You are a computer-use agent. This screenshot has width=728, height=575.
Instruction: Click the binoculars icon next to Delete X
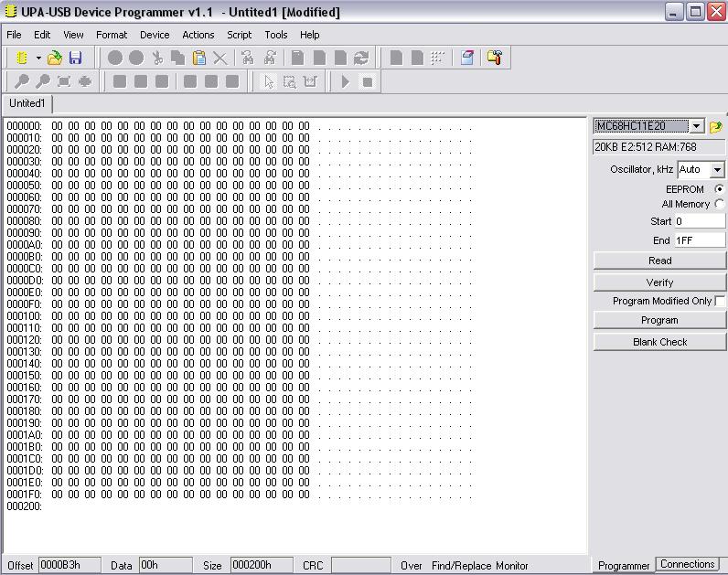tap(248, 58)
